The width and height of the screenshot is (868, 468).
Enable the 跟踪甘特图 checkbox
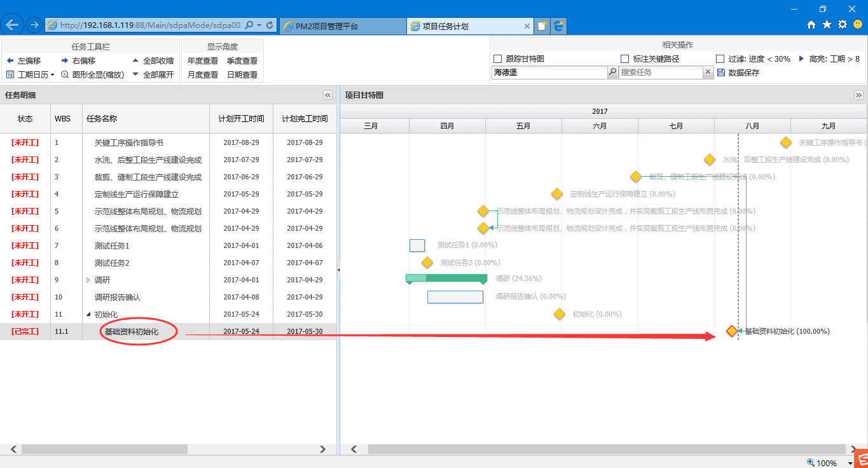pyautogui.click(x=498, y=59)
